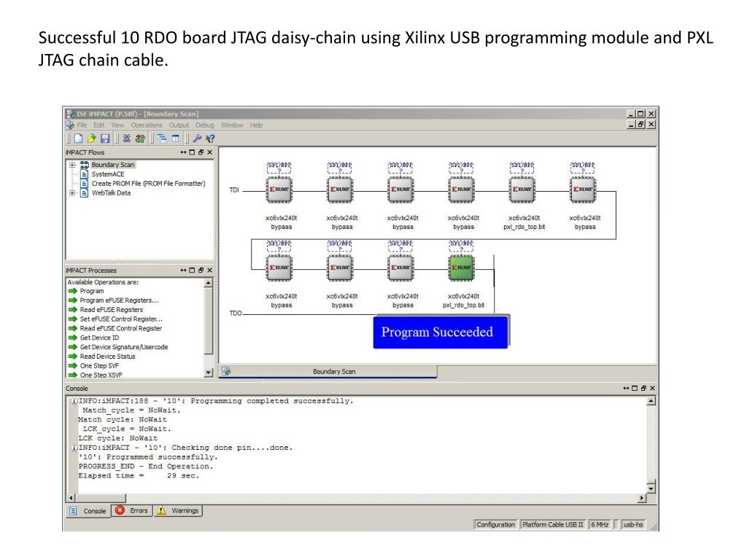The image size is (747, 560).
Task: Click Console horizontal scroll-right arrow
Action: (x=642, y=498)
